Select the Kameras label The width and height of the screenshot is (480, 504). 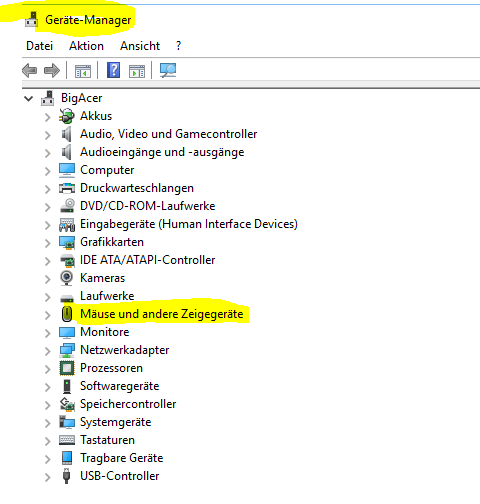102,278
